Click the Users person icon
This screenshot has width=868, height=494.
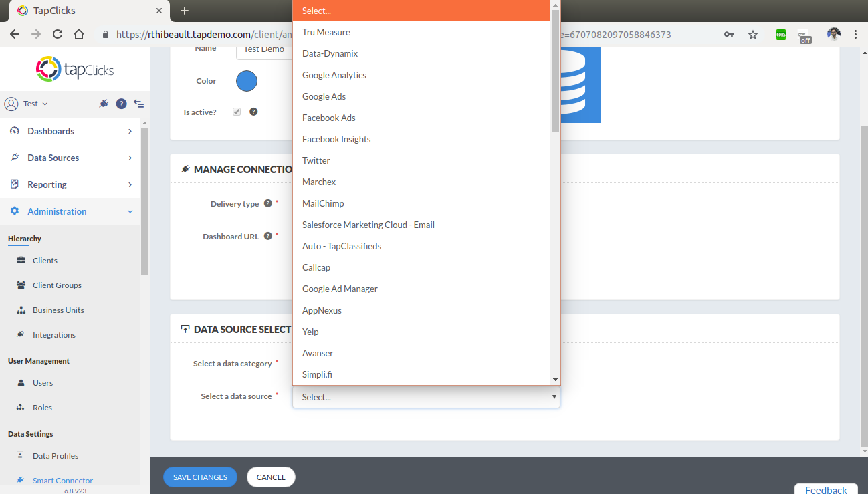21,383
